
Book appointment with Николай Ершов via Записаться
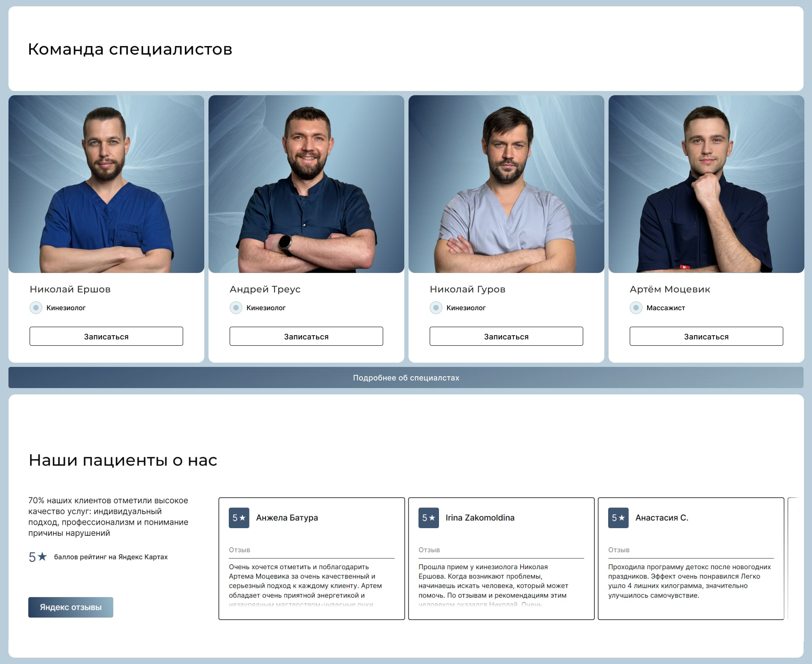click(x=106, y=336)
